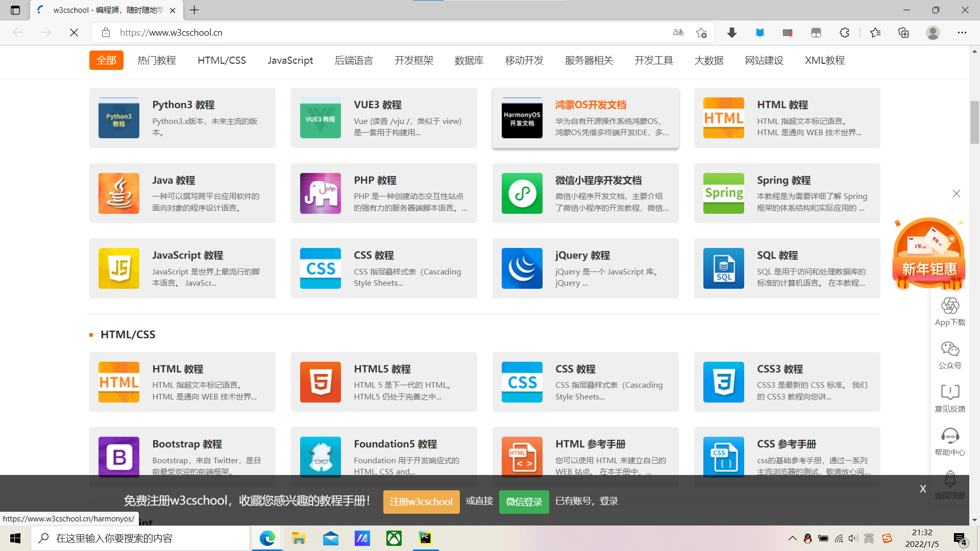Open the browser profile avatar

click(x=933, y=33)
